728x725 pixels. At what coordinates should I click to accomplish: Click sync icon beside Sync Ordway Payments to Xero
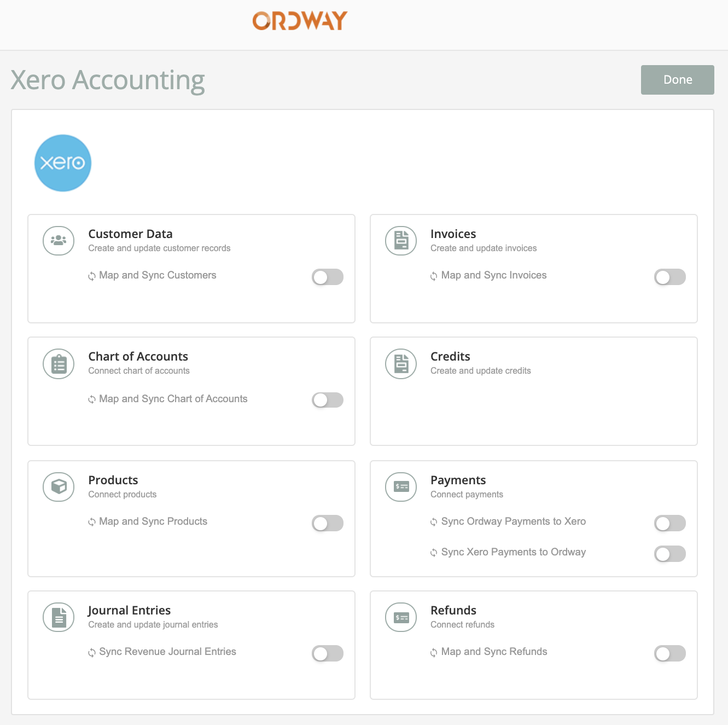[434, 523]
